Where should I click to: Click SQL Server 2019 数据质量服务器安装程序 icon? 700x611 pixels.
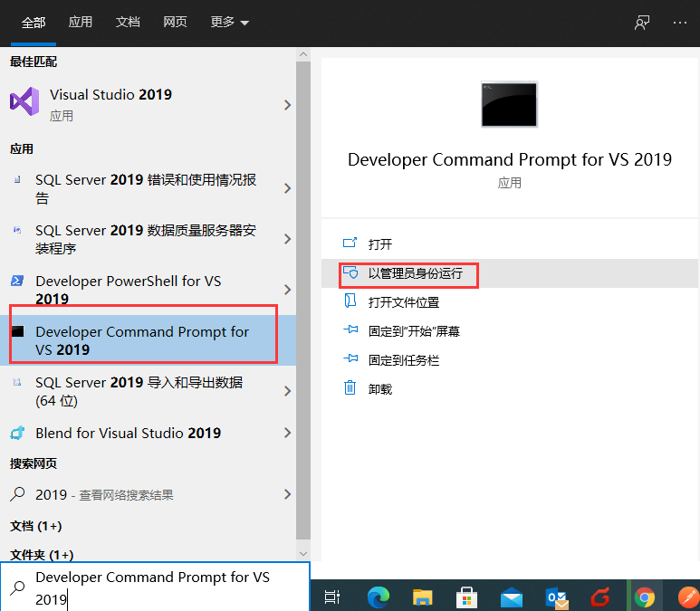[17, 230]
